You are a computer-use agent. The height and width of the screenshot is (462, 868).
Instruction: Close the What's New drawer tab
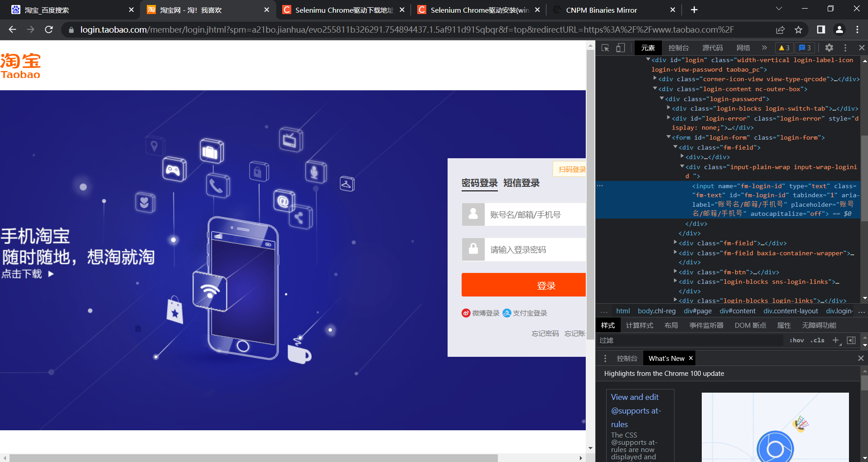click(x=691, y=358)
